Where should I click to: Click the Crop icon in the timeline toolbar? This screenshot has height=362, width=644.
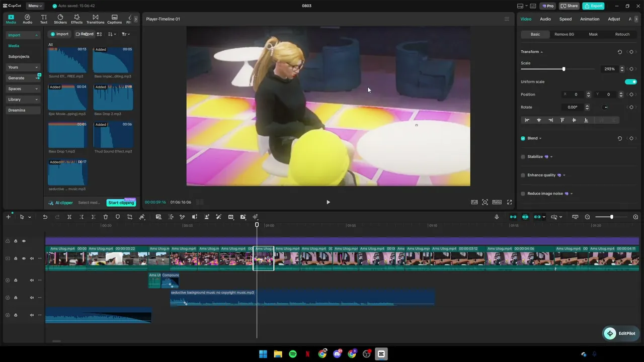[130, 217]
